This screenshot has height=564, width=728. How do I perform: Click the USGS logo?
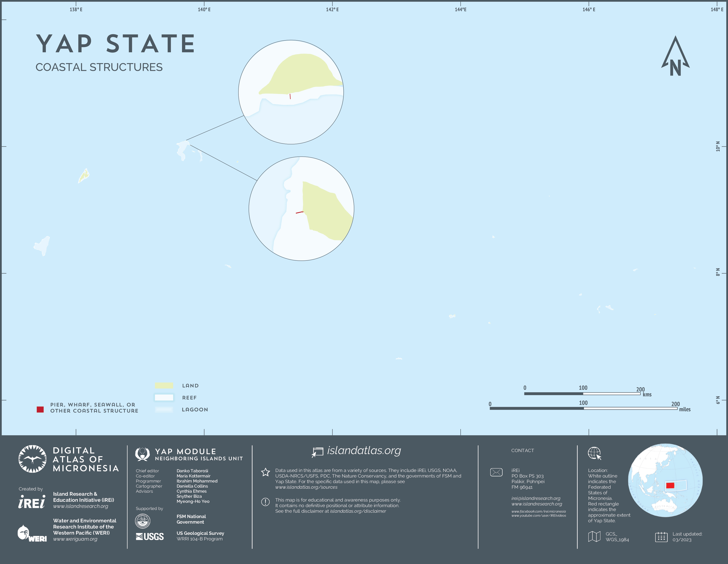(x=150, y=536)
